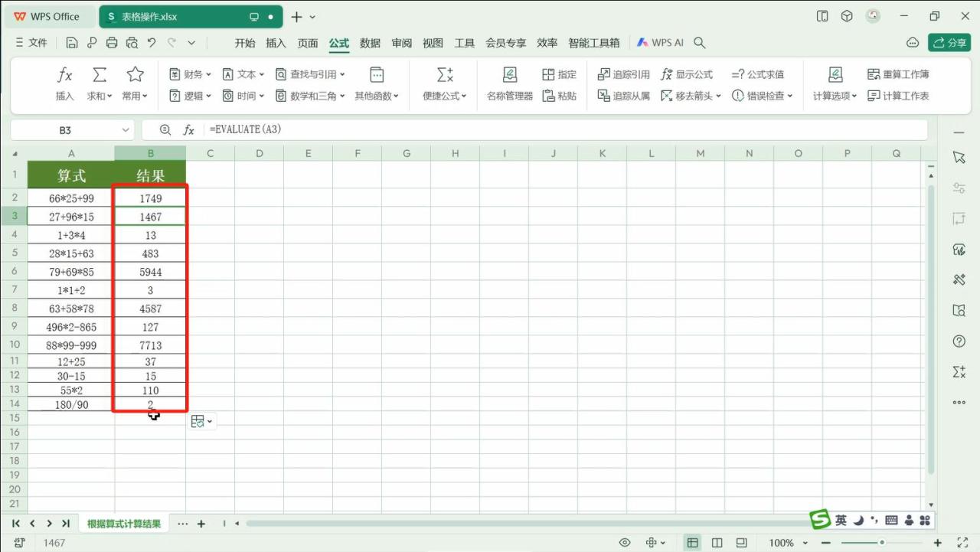Click the search magnifier beside WPS AI
This screenshot has width=980, height=552.
699,43
